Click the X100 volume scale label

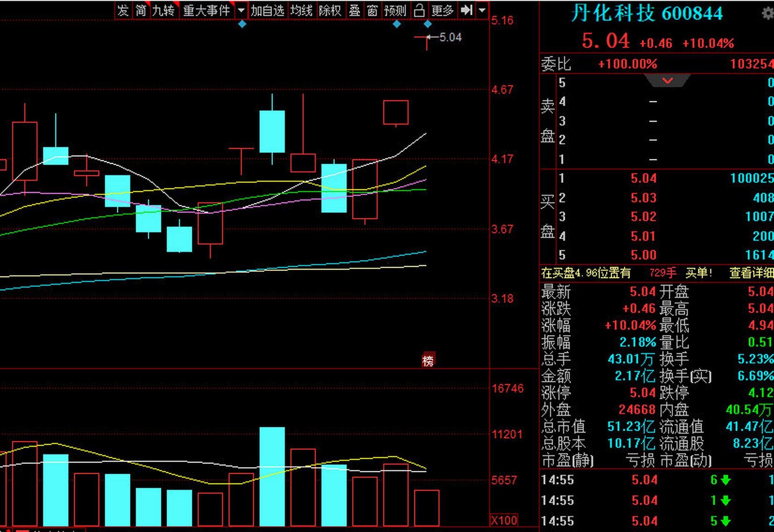coord(504,520)
